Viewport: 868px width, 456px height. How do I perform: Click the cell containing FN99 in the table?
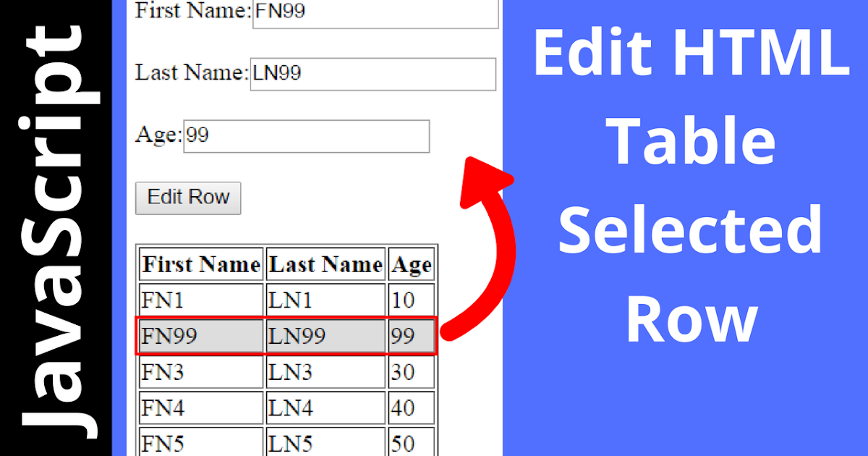click(200, 336)
